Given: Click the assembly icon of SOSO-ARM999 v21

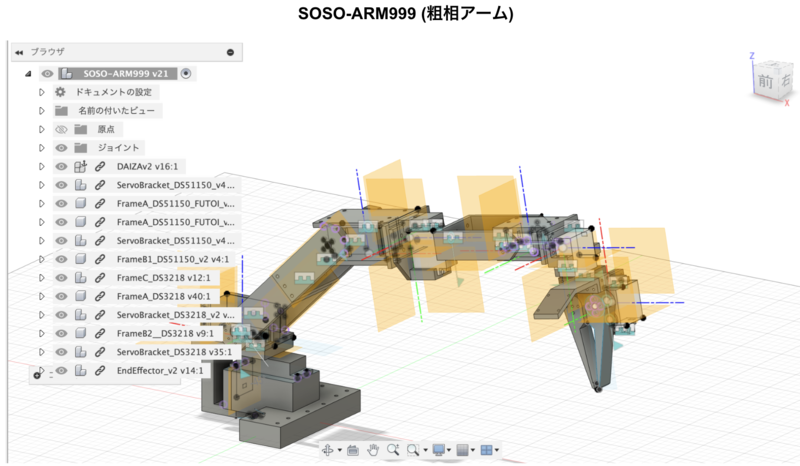Looking at the screenshot, I should point(66,73).
